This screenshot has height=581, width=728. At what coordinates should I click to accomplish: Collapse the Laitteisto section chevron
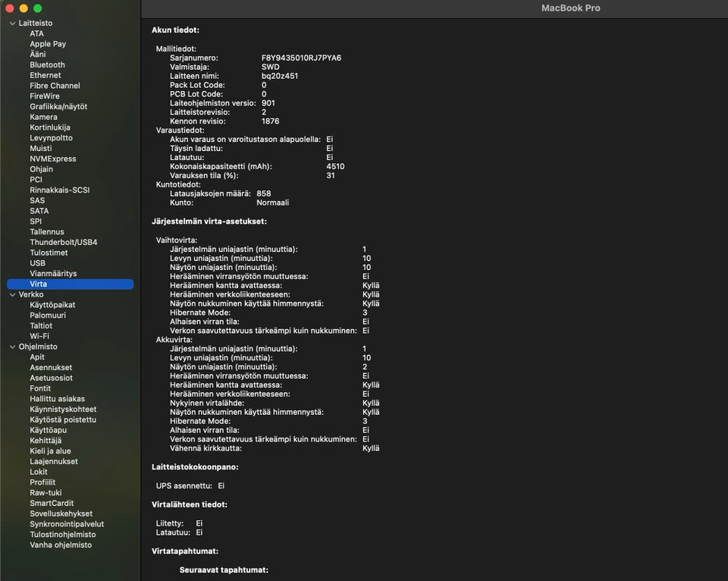(13, 24)
